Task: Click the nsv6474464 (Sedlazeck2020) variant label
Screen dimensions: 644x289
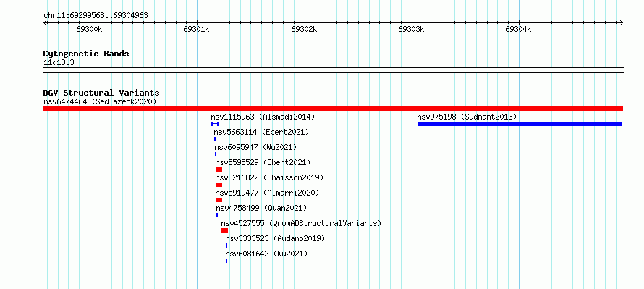Action: (100, 101)
